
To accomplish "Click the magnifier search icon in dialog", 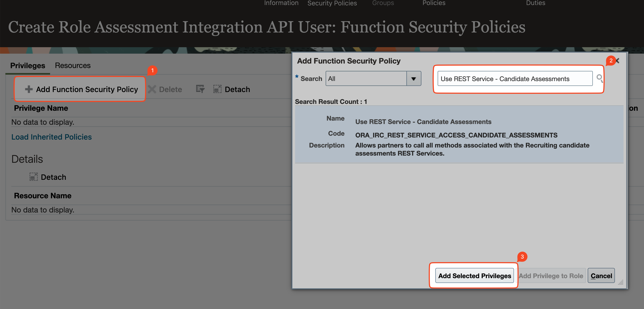I will click(x=599, y=78).
